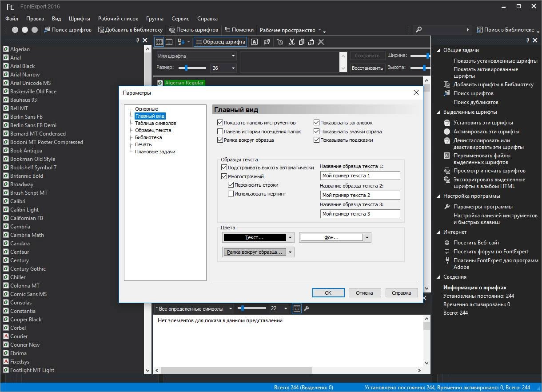Click Посетить Веб-сайт link

[x=476, y=243]
